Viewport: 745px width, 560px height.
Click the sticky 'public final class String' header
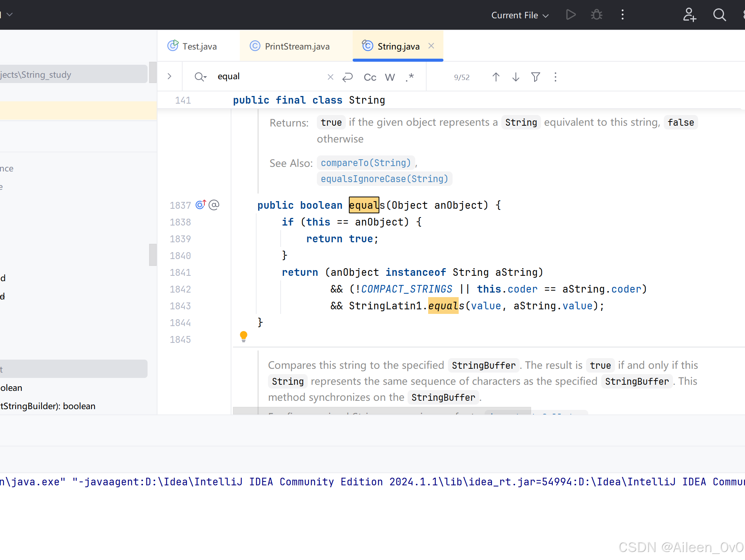309,100
